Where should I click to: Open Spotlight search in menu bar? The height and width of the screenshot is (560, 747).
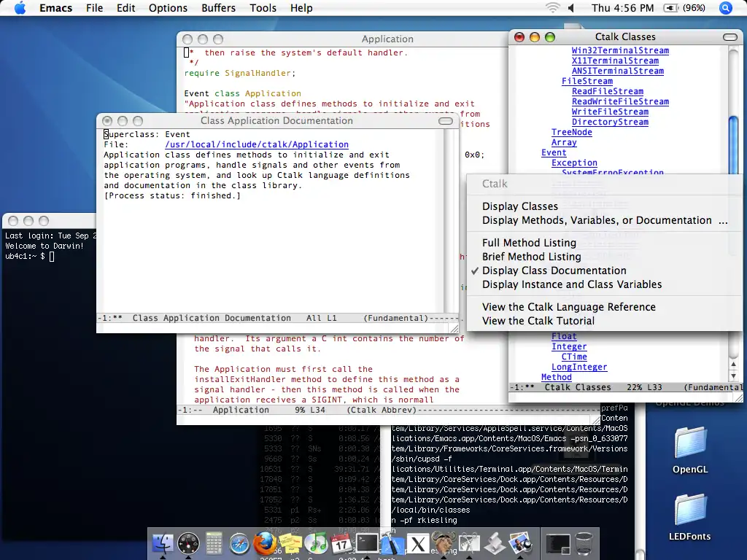(x=726, y=8)
